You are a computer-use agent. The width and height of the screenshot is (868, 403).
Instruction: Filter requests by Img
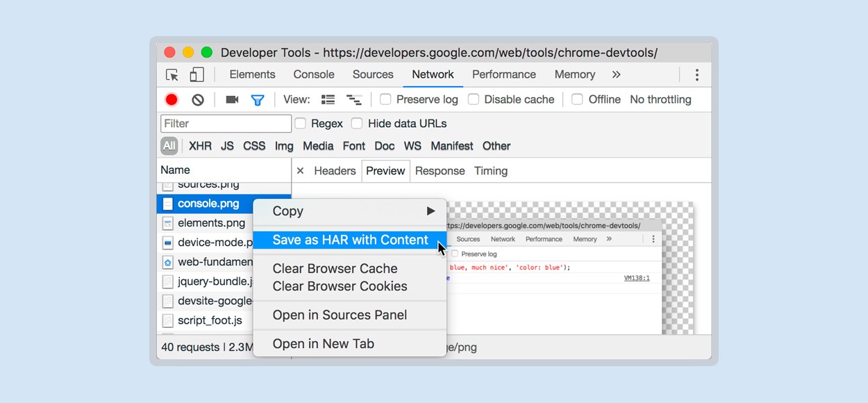coord(284,146)
